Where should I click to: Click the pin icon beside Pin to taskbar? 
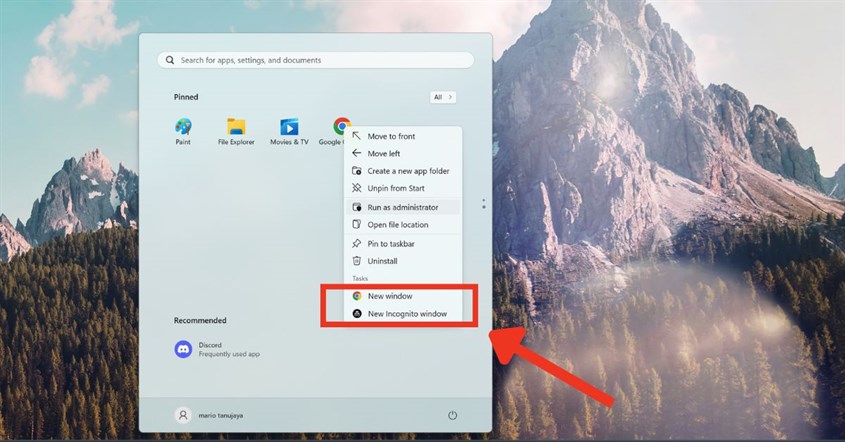pyautogui.click(x=356, y=244)
